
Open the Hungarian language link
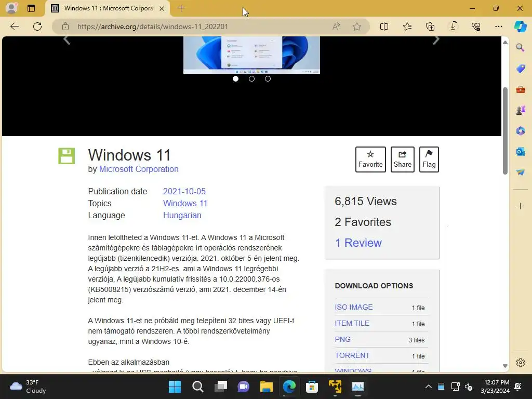(x=182, y=215)
